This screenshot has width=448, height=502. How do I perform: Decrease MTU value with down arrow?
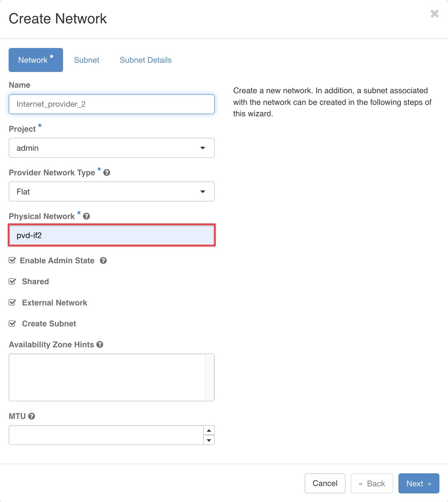pyautogui.click(x=209, y=440)
